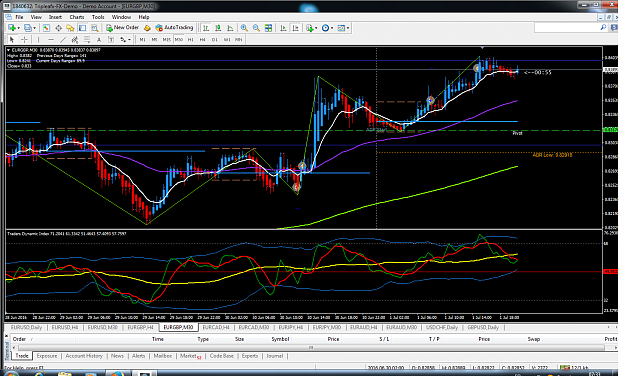625x376 pixels.
Task: Select the Fibonacci Retracement tool
Action: [86, 39]
